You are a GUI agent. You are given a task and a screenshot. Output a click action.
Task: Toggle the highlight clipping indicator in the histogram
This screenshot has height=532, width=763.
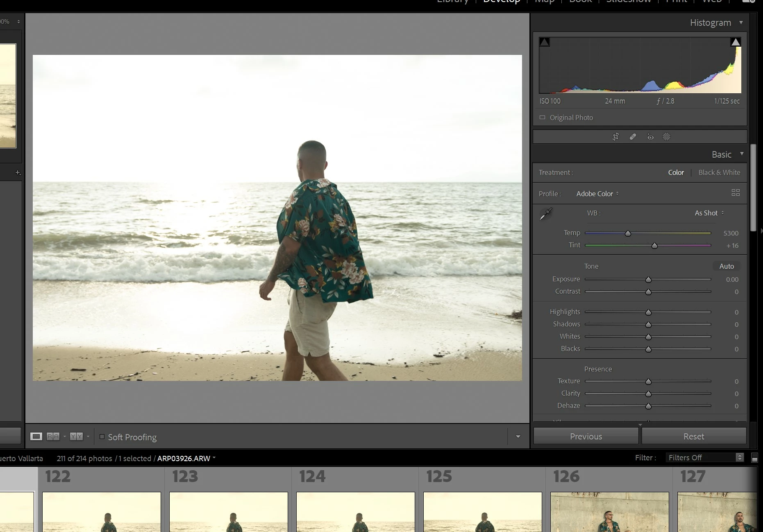[736, 42]
